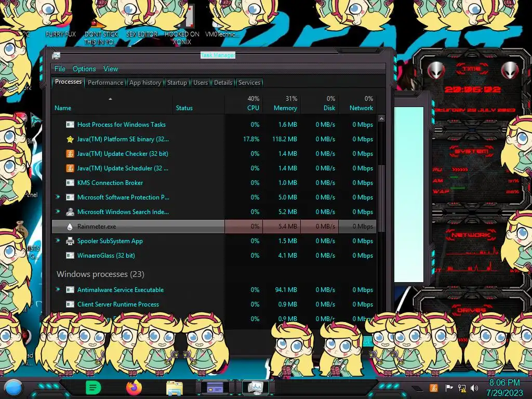Click the 94.1 MB Antimalware memory value

click(286, 290)
